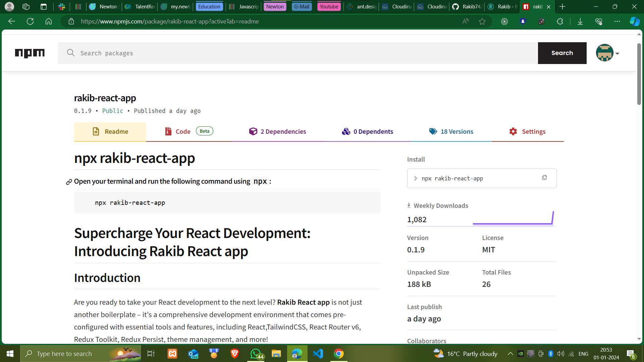The height and width of the screenshot is (362, 644).
Task: Open browser downloads icon
Action: coord(580,21)
